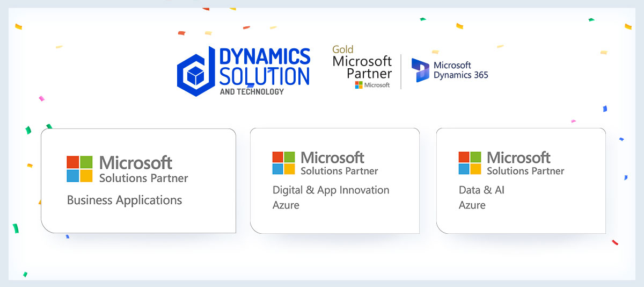Click Microsoft squares logo in Data & AI card
The image size is (644, 287).
coord(470,163)
